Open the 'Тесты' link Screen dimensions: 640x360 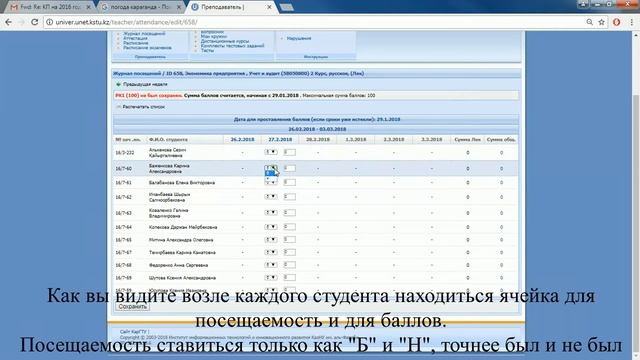[207, 51]
